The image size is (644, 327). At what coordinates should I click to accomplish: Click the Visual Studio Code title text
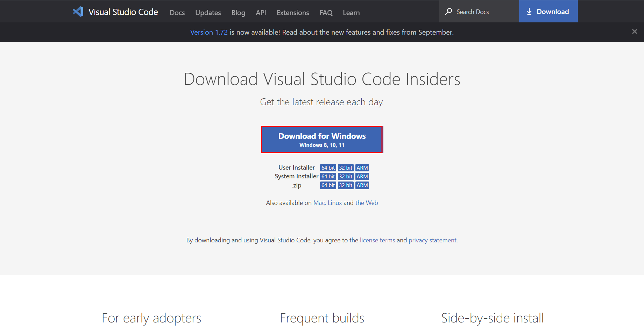123,12
